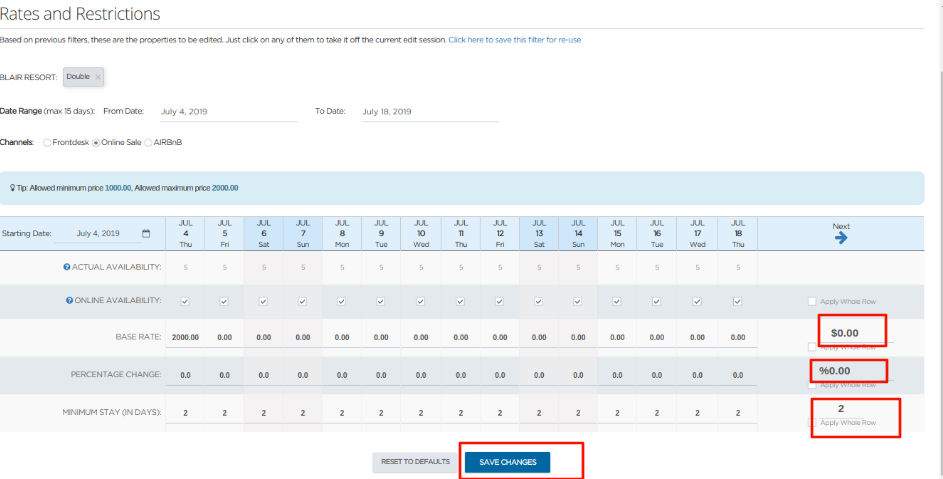Image resolution: width=943 pixels, height=479 pixels.
Task: Toggle online availability for Jul 9
Action: pyautogui.click(x=380, y=301)
